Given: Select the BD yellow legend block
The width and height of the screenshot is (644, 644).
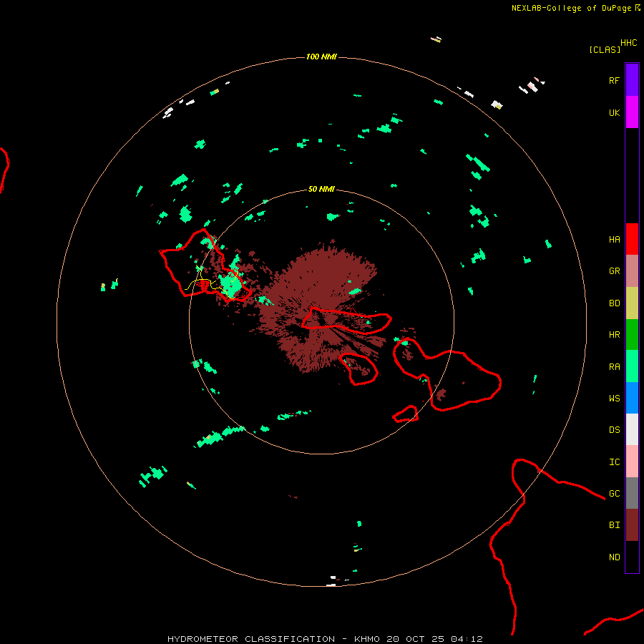Looking at the screenshot, I should pyautogui.click(x=632, y=303).
